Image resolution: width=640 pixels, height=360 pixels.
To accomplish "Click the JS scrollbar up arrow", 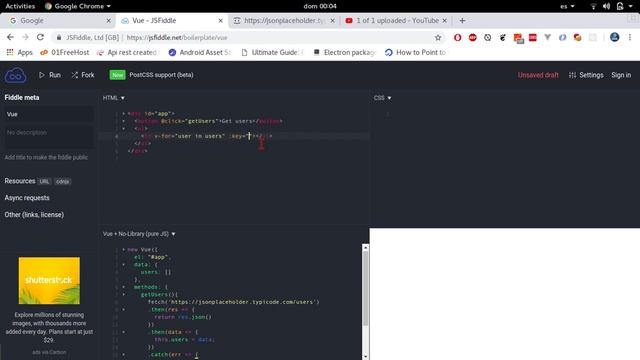I will click(x=365, y=247).
